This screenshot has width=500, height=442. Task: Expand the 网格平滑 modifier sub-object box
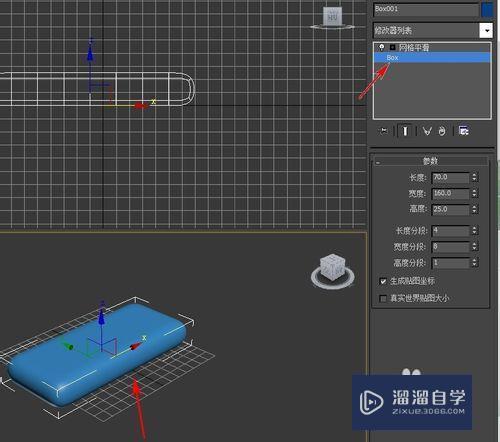pos(393,47)
